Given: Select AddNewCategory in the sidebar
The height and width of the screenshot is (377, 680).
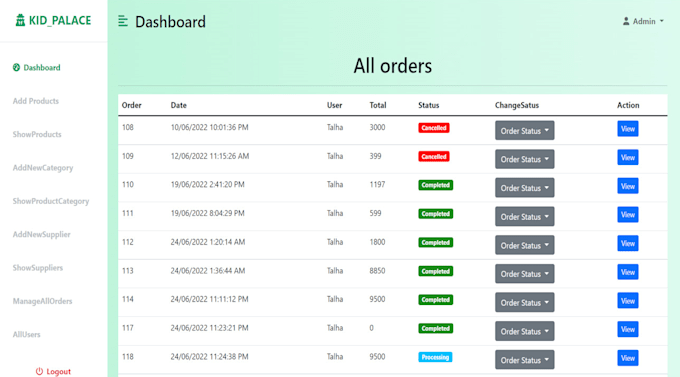Looking at the screenshot, I should [x=42, y=167].
